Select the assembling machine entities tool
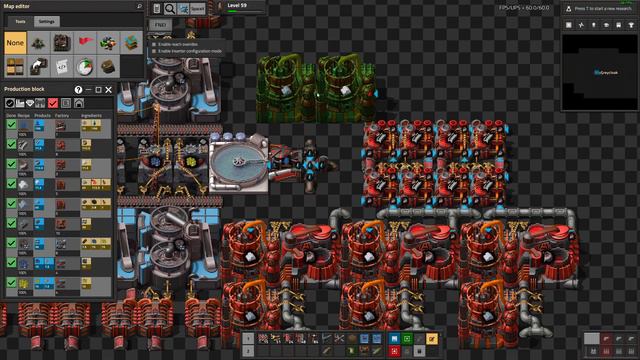640x360 pixels. click(62, 43)
